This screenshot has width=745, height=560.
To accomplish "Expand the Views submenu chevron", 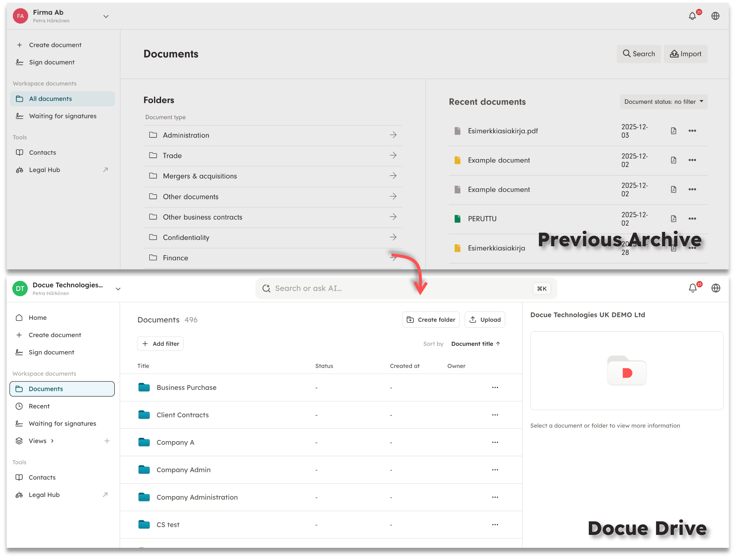I will [x=52, y=441].
